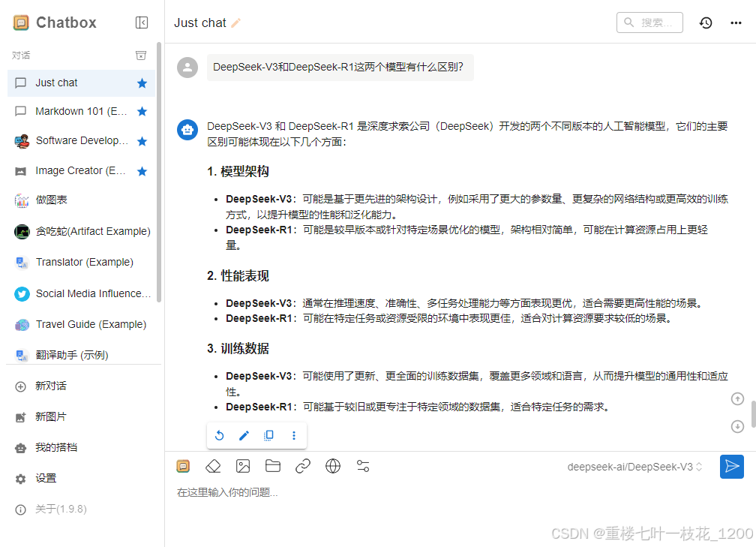Viewport: 756px width, 547px height.
Task: Regenerate the reply with the refresh icon
Action: coord(219,435)
